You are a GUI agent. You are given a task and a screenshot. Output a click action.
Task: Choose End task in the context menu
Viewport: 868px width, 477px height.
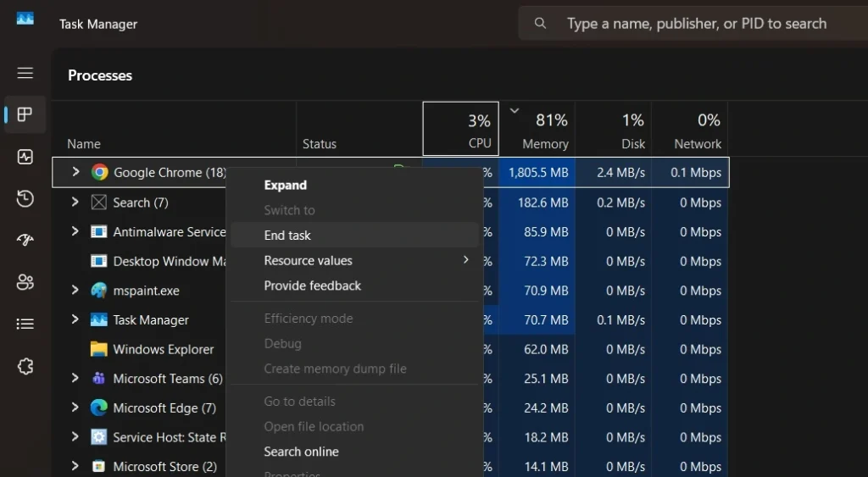(x=354, y=236)
